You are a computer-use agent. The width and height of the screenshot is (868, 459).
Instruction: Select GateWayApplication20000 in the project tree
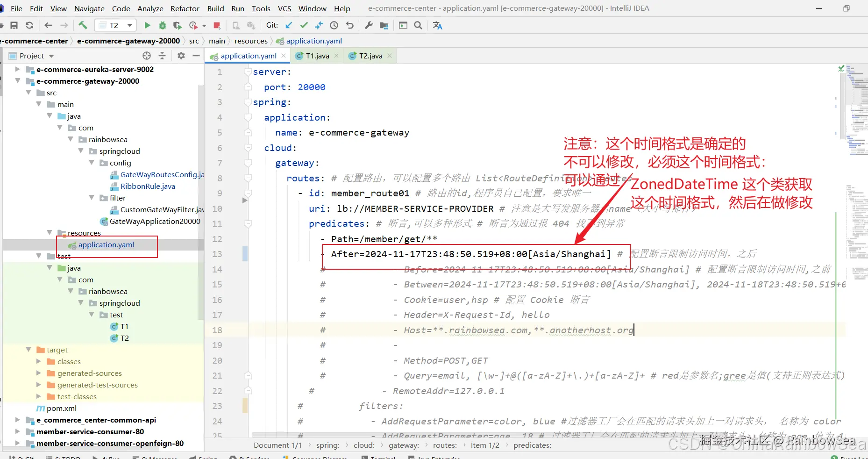coord(150,221)
